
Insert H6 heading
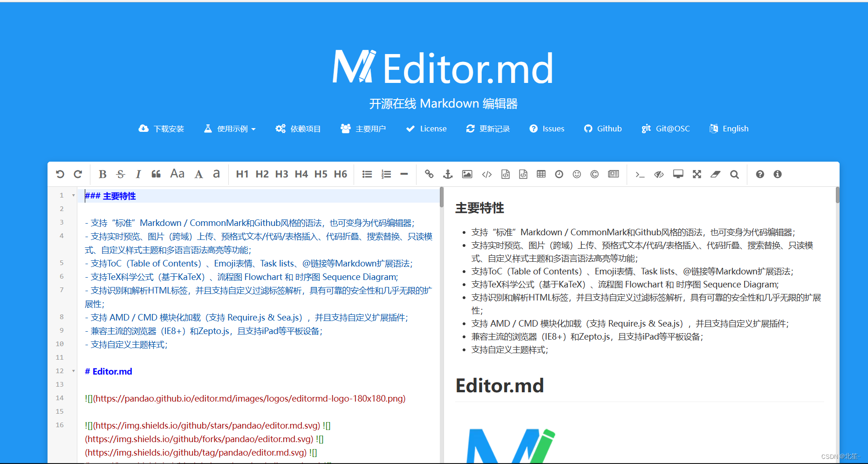click(x=340, y=174)
